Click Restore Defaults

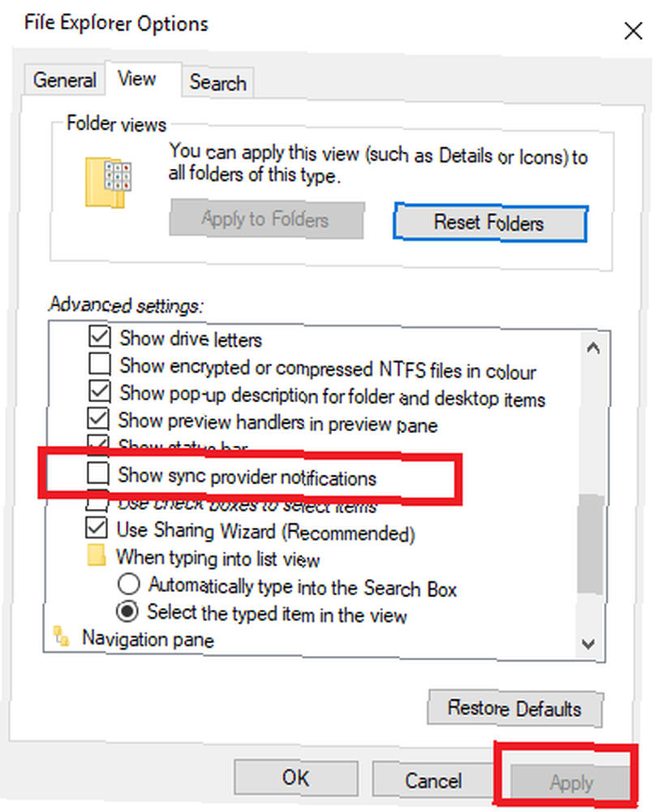(x=514, y=708)
